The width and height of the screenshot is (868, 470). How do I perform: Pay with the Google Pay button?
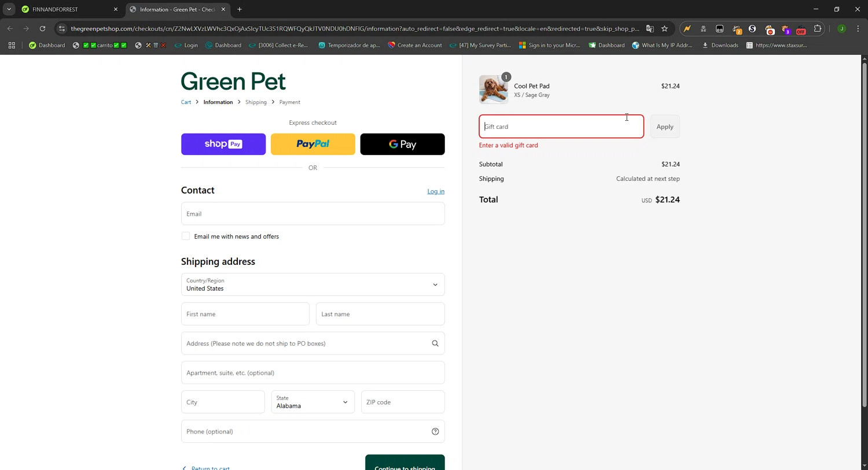402,144
